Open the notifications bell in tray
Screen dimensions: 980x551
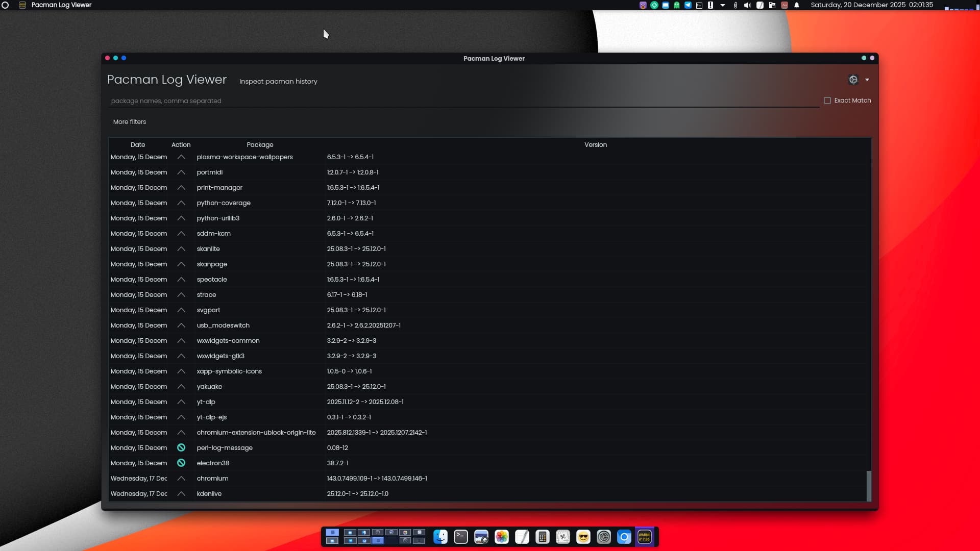797,5
